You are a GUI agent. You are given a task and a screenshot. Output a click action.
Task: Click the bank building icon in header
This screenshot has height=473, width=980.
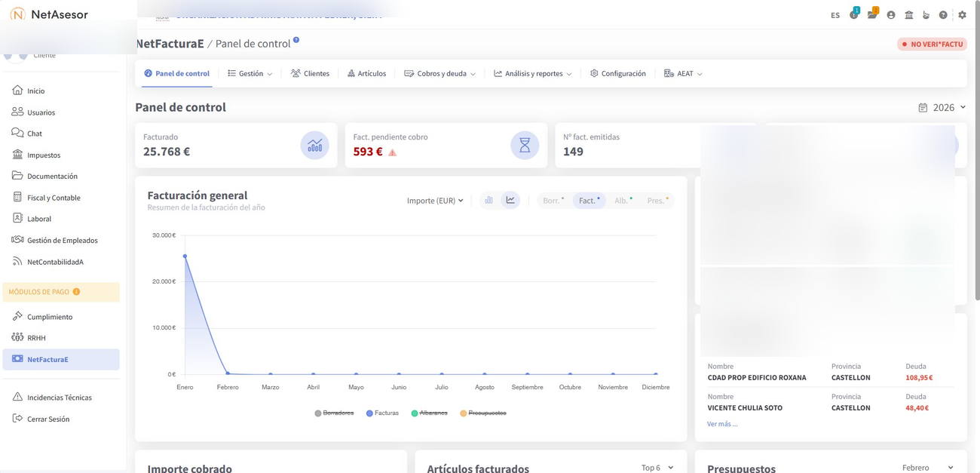point(909,15)
